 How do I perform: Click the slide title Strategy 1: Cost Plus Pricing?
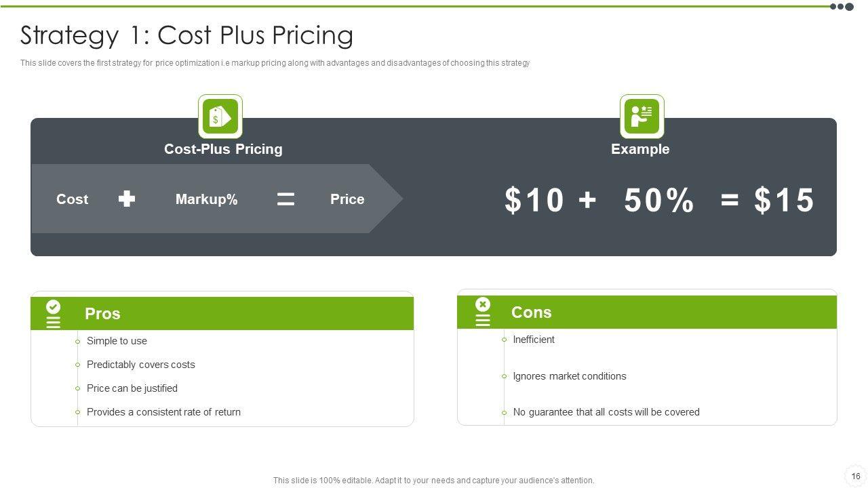coord(186,35)
